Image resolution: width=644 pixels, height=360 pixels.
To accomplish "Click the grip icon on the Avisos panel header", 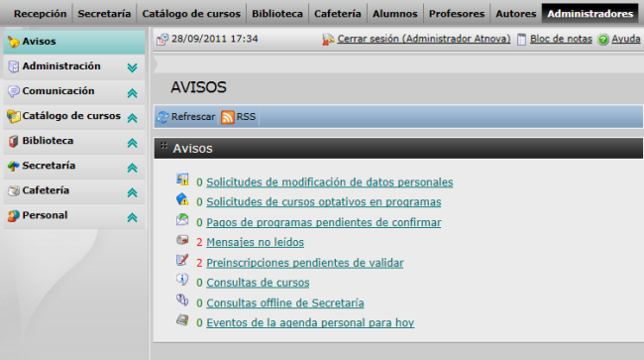I will point(163,146).
